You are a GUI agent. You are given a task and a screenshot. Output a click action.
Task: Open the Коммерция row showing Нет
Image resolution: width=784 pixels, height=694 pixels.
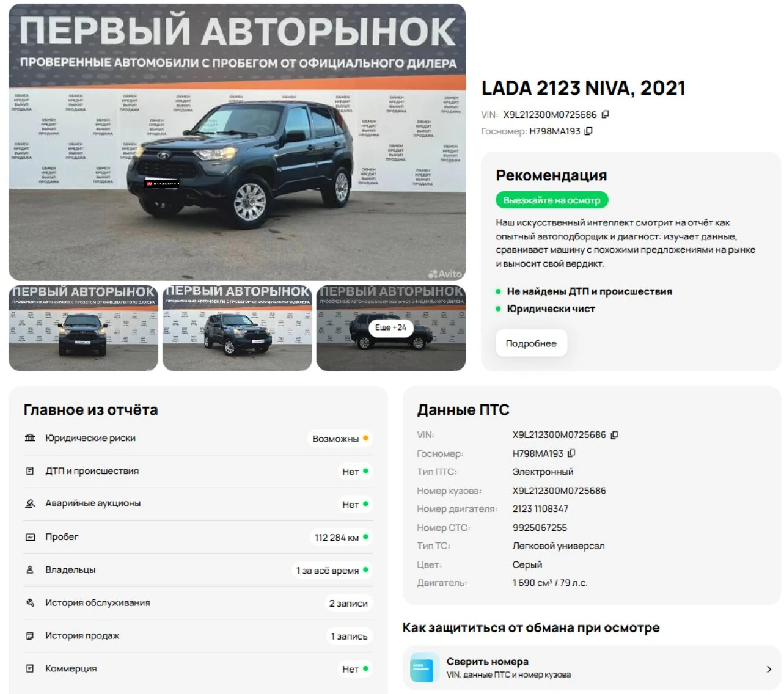[198, 669]
